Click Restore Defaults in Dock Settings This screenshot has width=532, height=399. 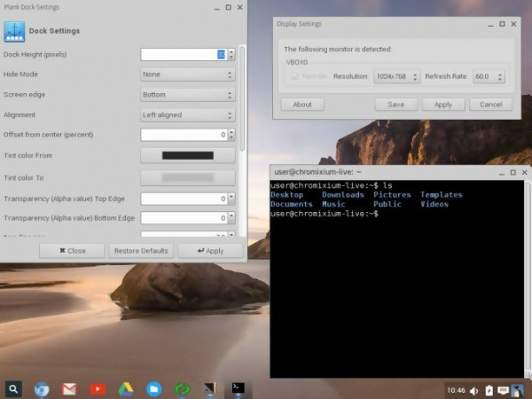point(141,251)
